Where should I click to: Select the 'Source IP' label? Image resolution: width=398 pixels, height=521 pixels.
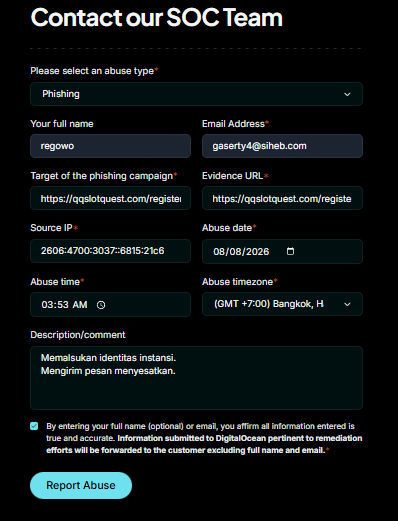click(51, 228)
